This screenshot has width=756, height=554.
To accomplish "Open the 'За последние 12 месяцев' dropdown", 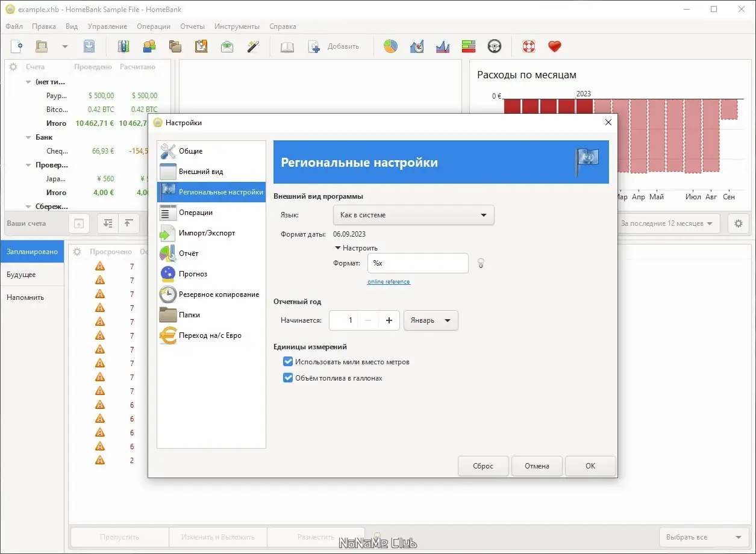I will [x=667, y=223].
